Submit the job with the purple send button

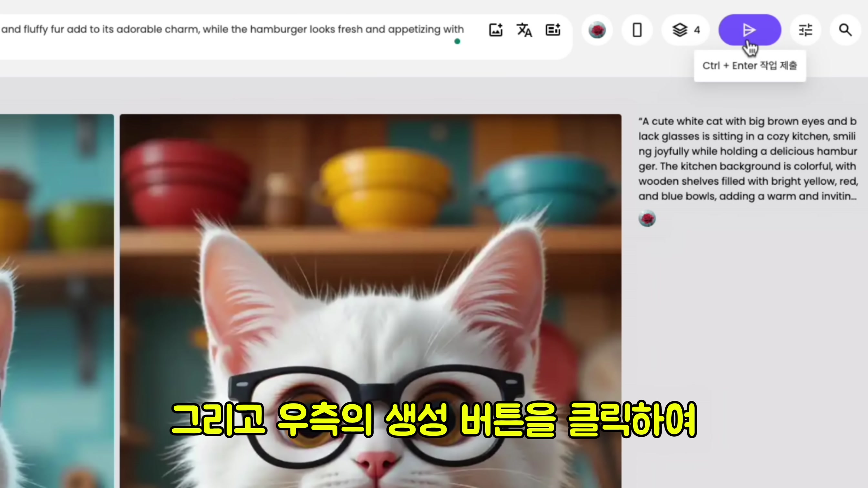(x=750, y=30)
